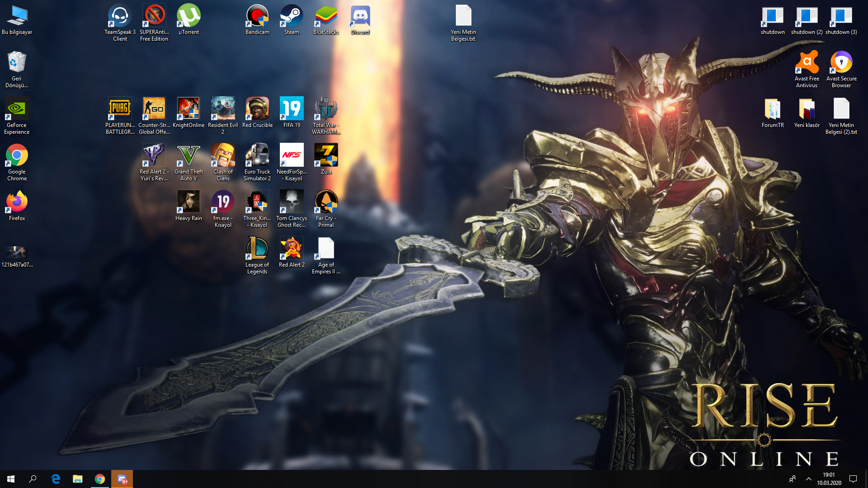Select the Steam desktop shortcut

(292, 19)
